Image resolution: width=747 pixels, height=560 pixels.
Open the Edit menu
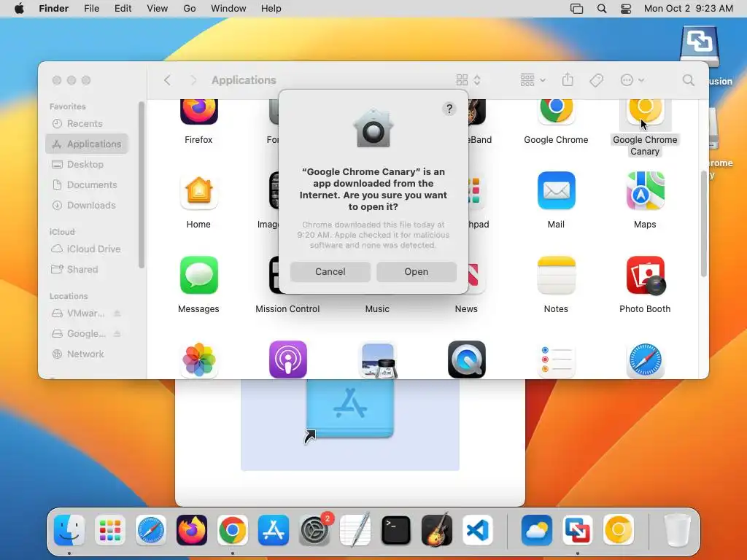(123, 9)
